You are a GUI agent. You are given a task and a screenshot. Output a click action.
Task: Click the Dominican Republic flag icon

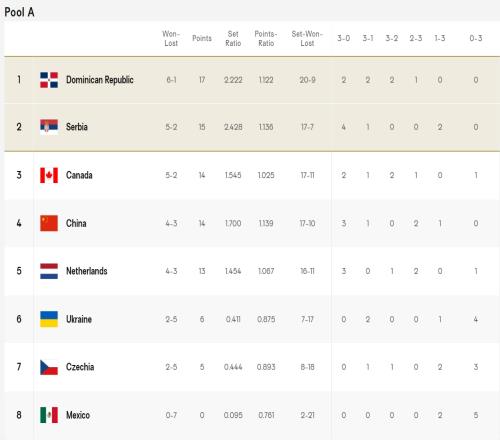[x=49, y=80]
